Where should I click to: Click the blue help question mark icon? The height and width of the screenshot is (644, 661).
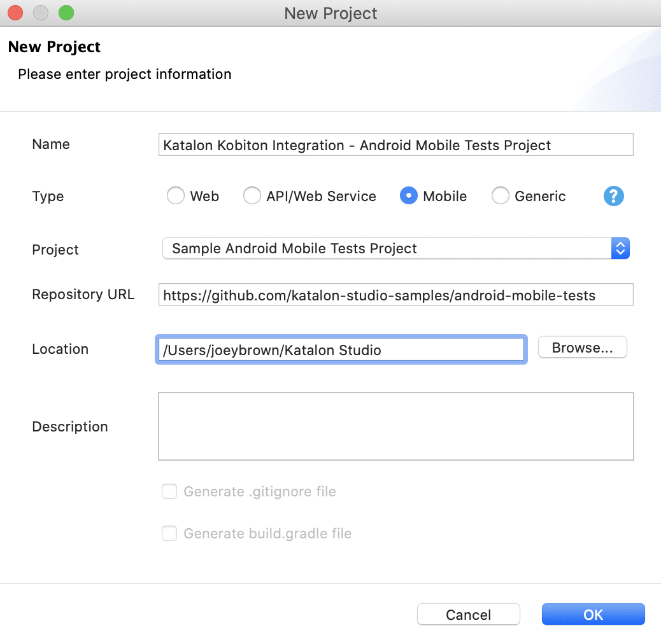(613, 196)
